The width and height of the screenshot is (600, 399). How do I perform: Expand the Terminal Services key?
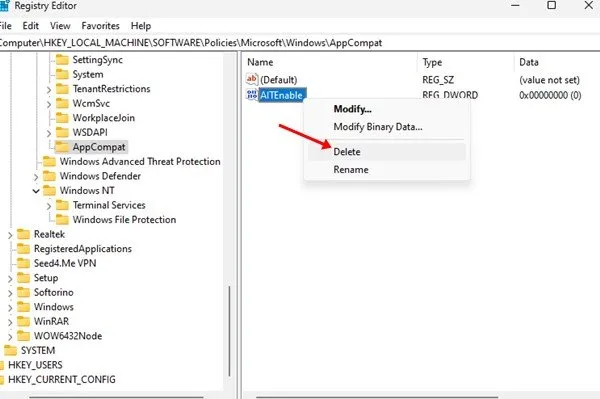click(x=49, y=206)
